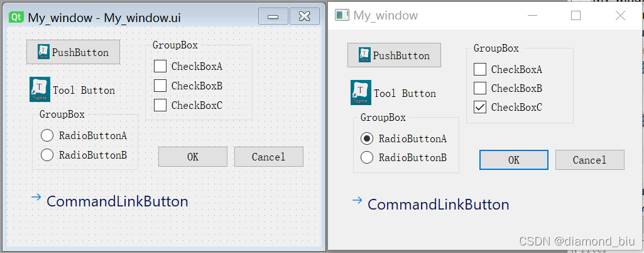This screenshot has width=644, height=253.
Task: Click the blue arrow of designer CommandLinkButton
Action: (x=36, y=198)
